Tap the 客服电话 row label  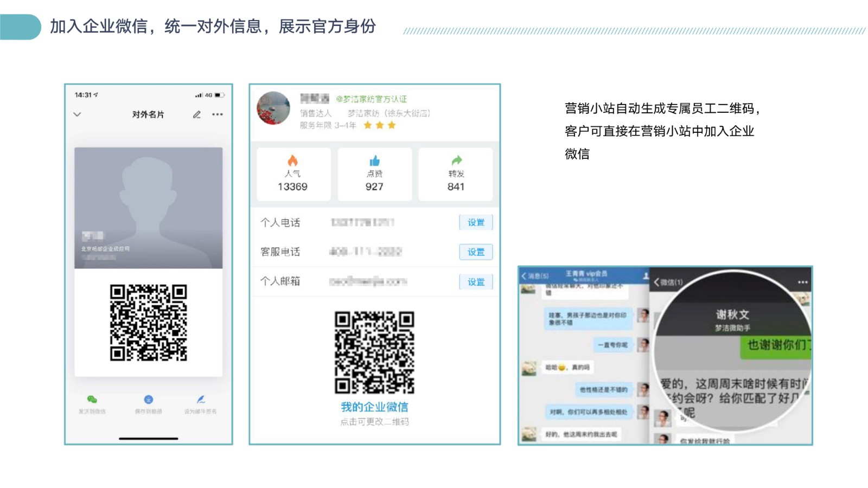coord(280,252)
